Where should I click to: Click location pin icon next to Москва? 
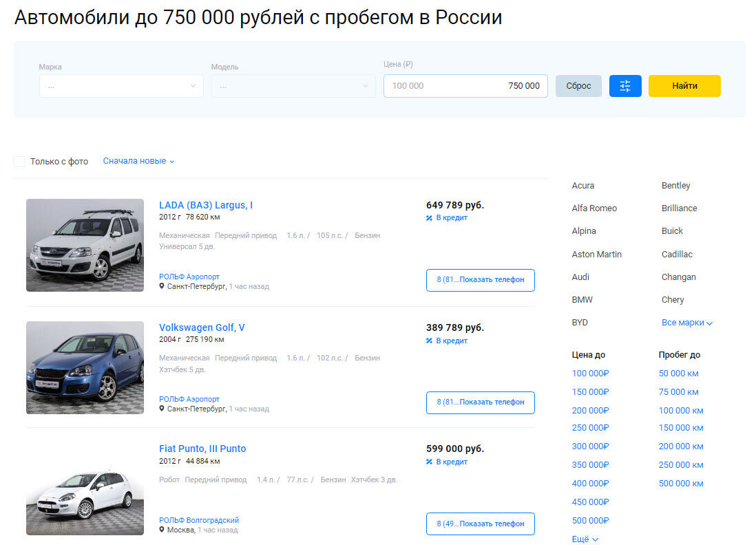pos(162,530)
